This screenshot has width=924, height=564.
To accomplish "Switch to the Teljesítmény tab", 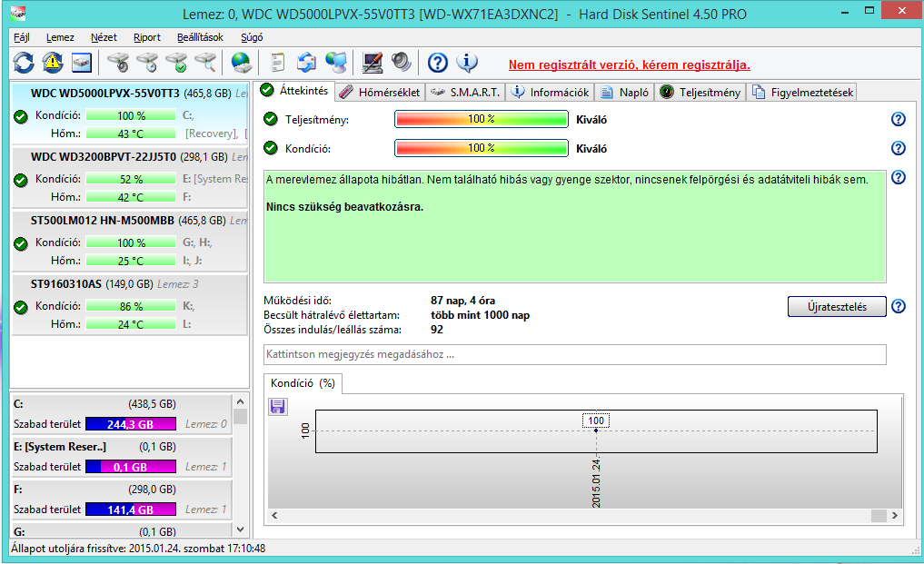I will pyautogui.click(x=700, y=93).
